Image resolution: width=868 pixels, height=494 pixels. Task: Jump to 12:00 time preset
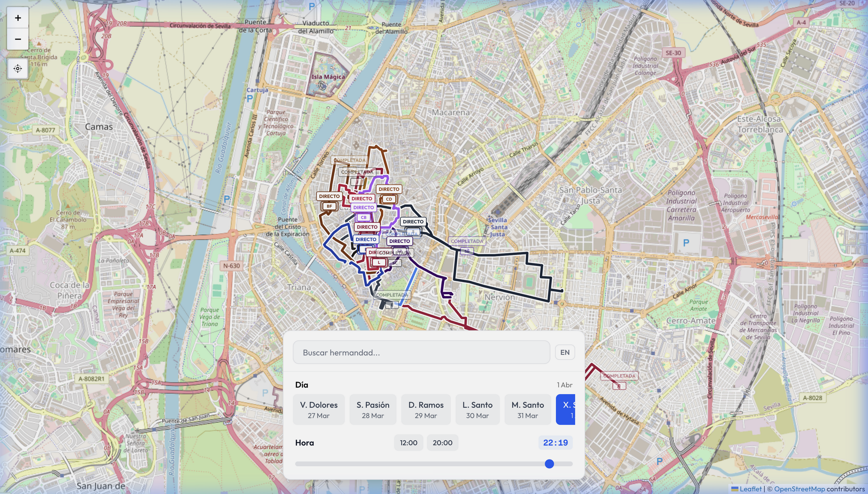click(408, 443)
